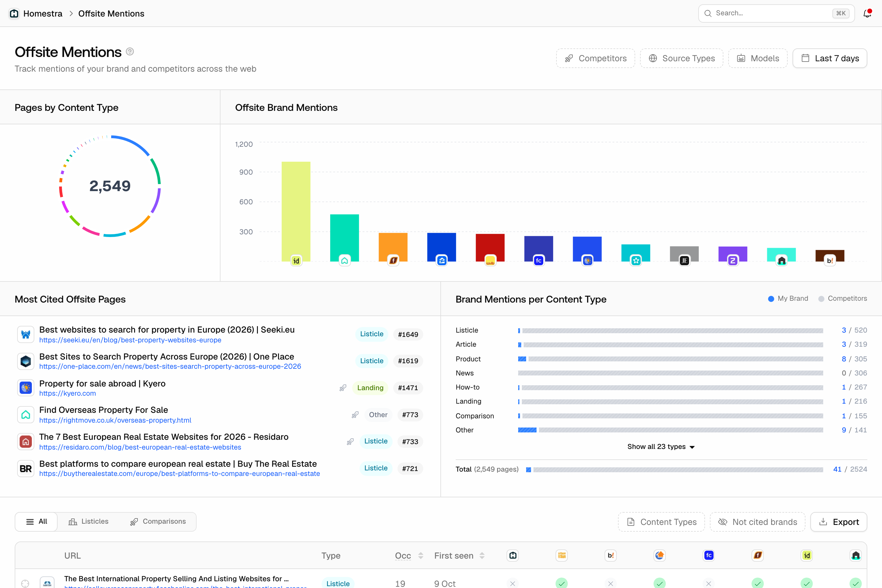882x588 pixels.
Task: Sort the table by First seen column
Action: point(459,556)
